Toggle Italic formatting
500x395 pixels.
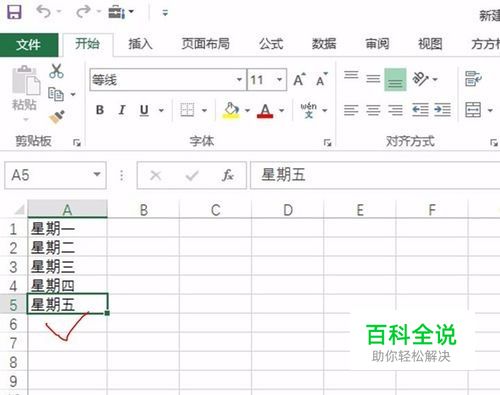pyautogui.click(x=122, y=110)
